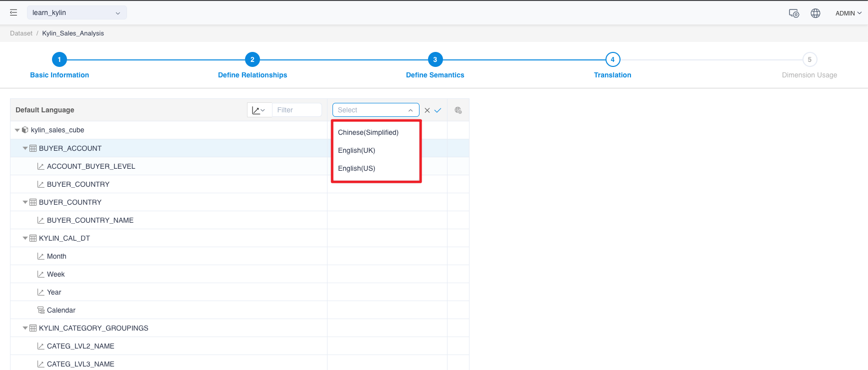Image resolution: width=868 pixels, height=370 pixels.
Task: Click the kylin_sales_cube cube icon
Action: coord(25,130)
